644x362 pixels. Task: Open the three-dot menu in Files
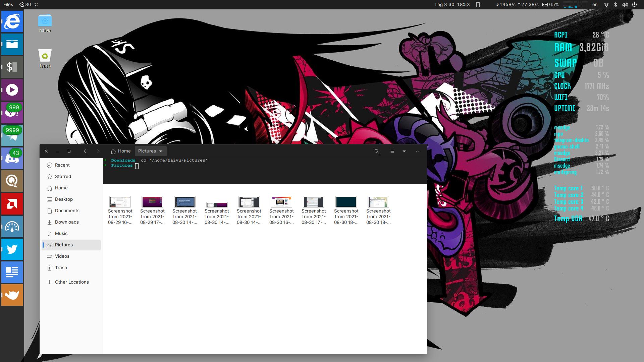point(418,151)
